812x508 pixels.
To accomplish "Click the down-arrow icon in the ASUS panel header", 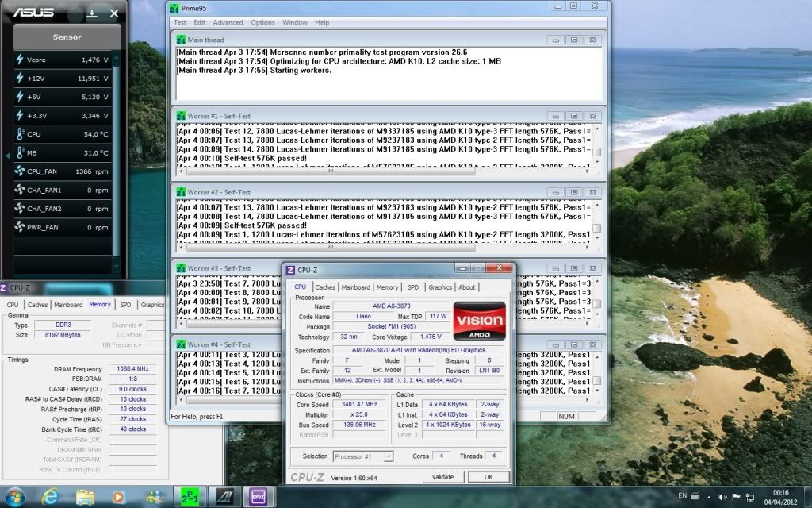I will coord(92,13).
